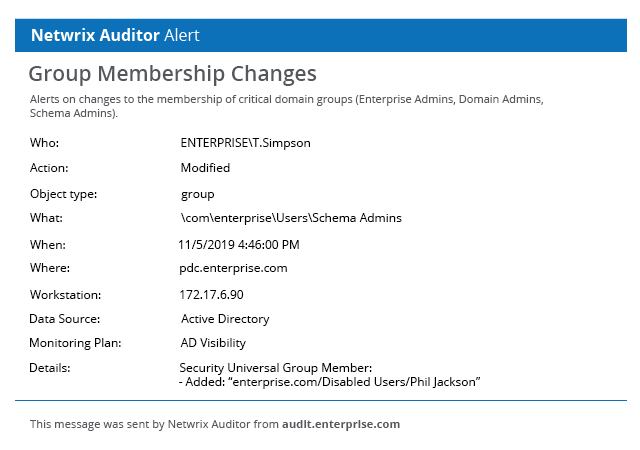Screen dimensions: 640x450
Task: Click the Security Universal Group Member line
Action: tap(276, 368)
